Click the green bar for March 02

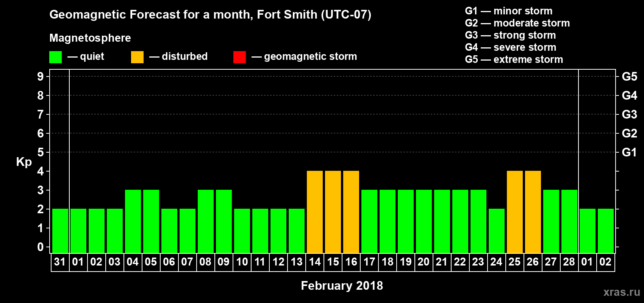tap(606, 231)
